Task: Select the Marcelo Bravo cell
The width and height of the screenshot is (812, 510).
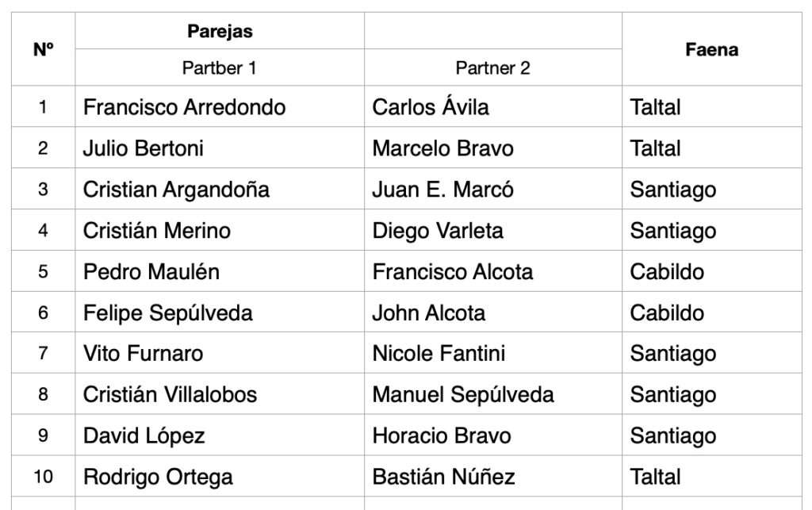Action: tap(442, 148)
